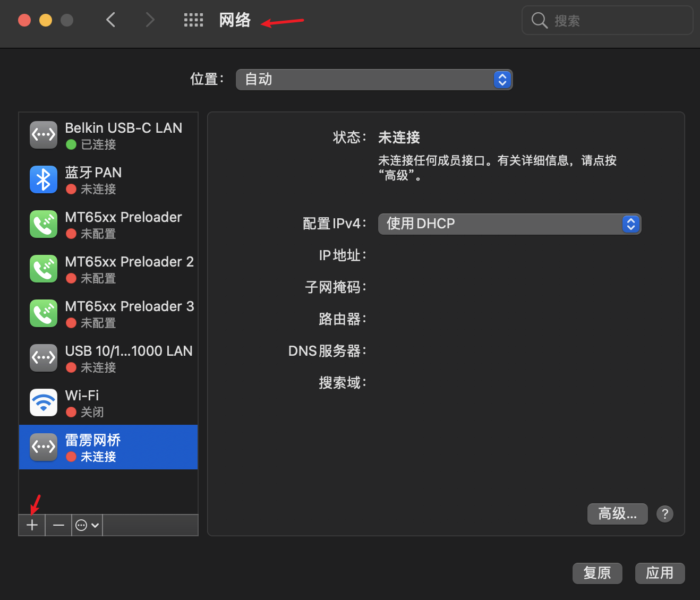Image resolution: width=700 pixels, height=600 pixels.
Task: Add a new service with the plus button
Action: pyautogui.click(x=31, y=525)
